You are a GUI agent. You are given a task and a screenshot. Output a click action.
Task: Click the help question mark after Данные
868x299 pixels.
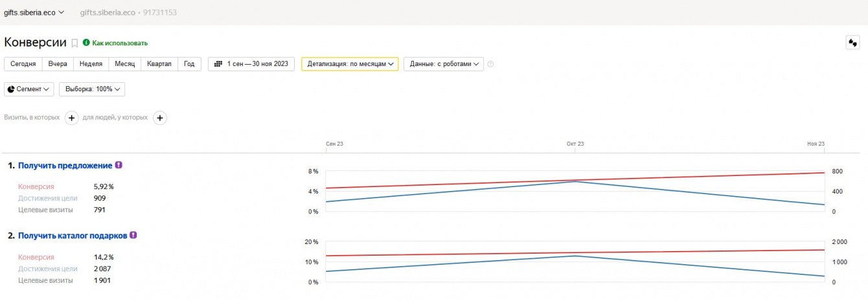(x=490, y=64)
